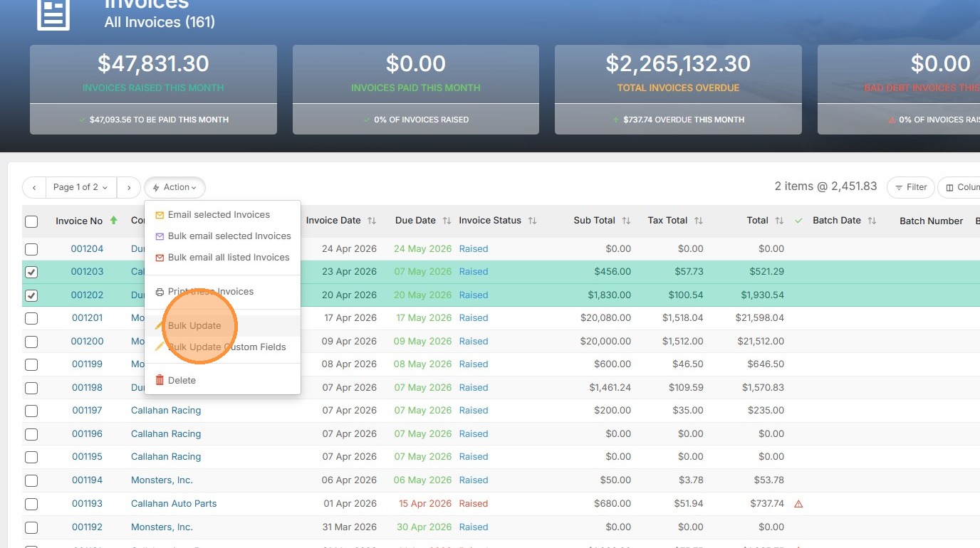Open the Invoices document icon in header

[x=53, y=13]
